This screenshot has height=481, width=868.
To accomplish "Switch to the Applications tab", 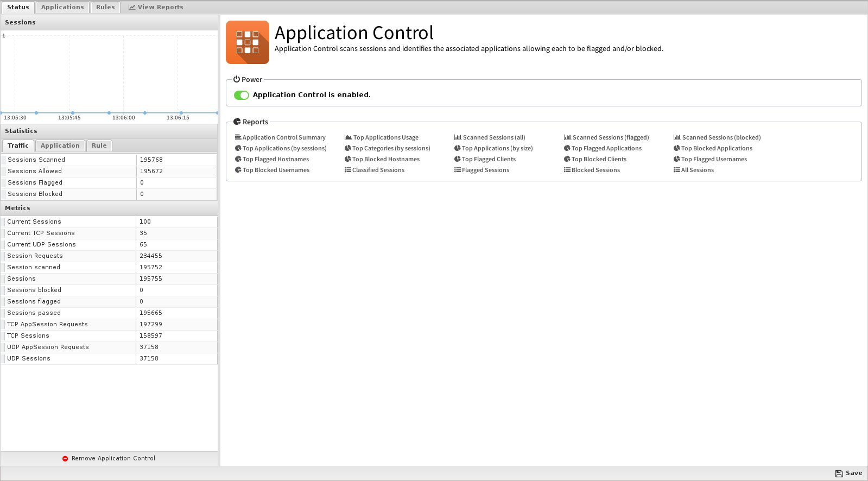I will tap(62, 7).
